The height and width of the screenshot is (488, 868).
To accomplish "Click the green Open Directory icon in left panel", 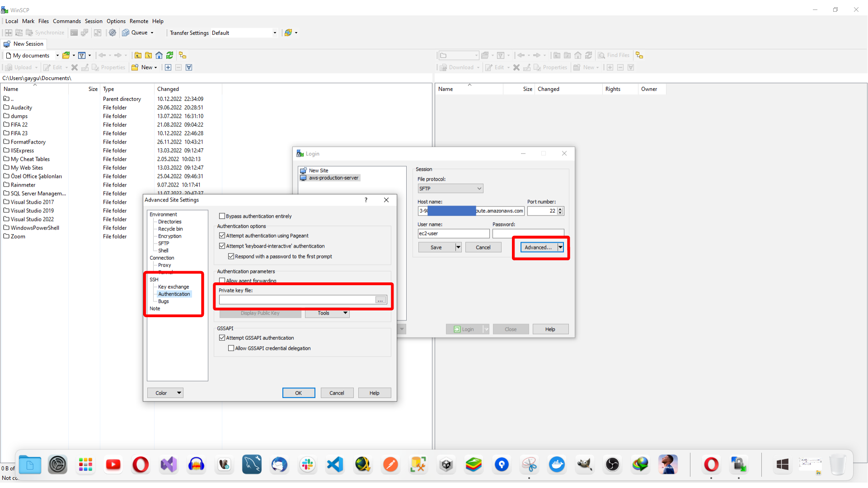I will click(x=66, y=55).
